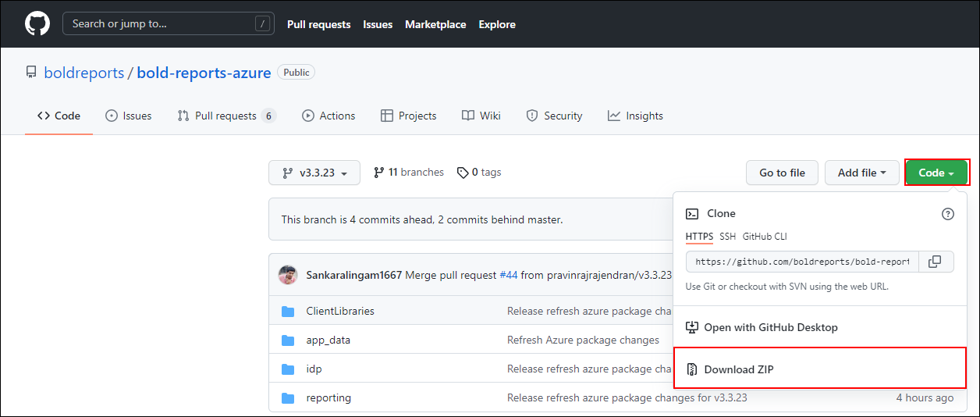This screenshot has height=417, width=980.
Task: Open the app_data folder name
Action: point(328,340)
